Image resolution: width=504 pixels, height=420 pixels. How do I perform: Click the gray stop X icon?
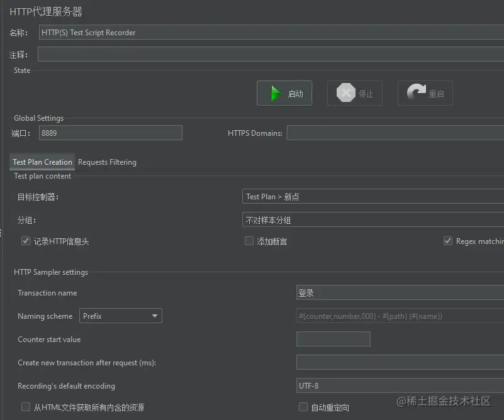346,93
